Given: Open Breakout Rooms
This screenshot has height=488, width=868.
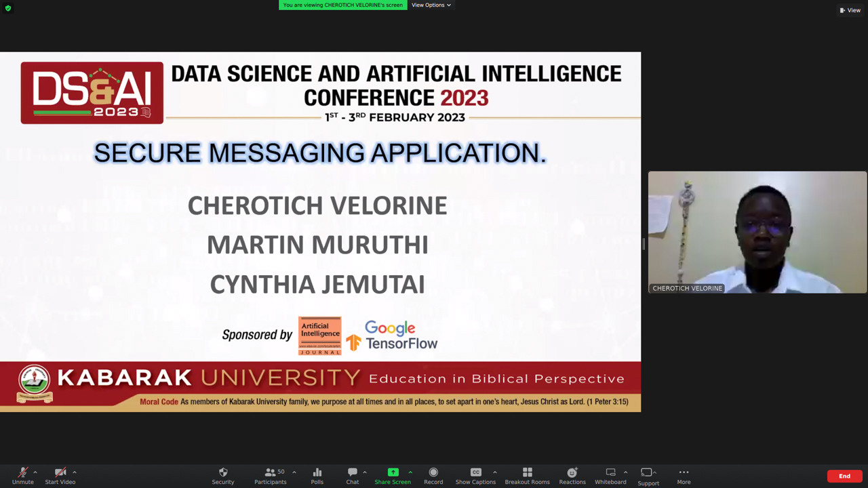Looking at the screenshot, I should [x=527, y=476].
